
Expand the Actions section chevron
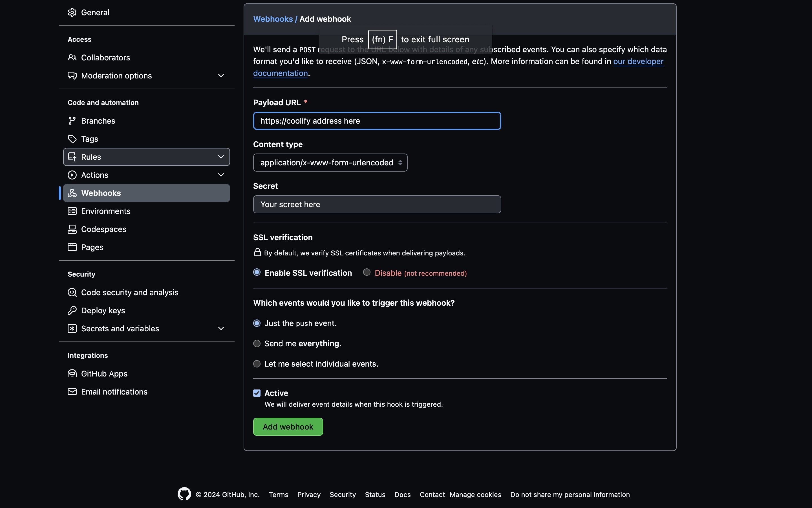click(x=221, y=175)
